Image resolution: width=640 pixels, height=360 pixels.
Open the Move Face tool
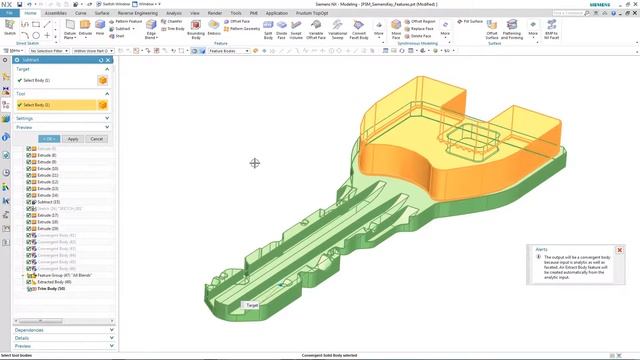[x=396, y=30]
